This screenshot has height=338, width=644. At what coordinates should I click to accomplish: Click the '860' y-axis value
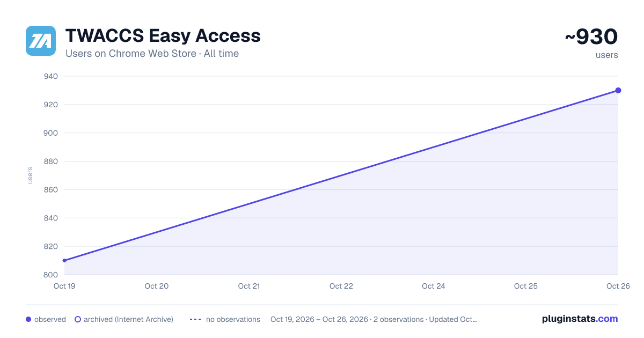[51, 190]
